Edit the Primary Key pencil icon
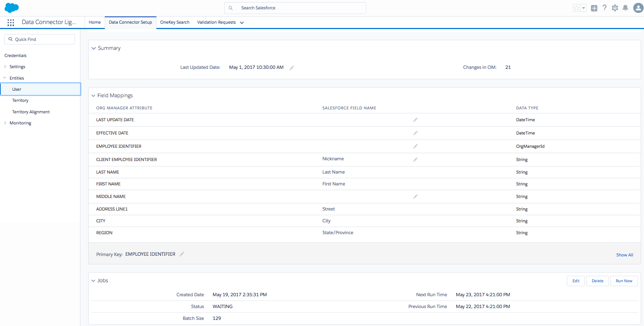The height and width of the screenshot is (326, 644). click(x=182, y=254)
